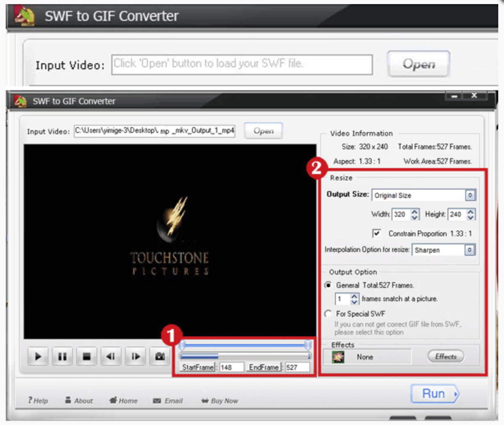Image resolution: width=504 pixels, height=425 pixels.
Task: Click the Width field showing 320
Action: [x=401, y=214]
